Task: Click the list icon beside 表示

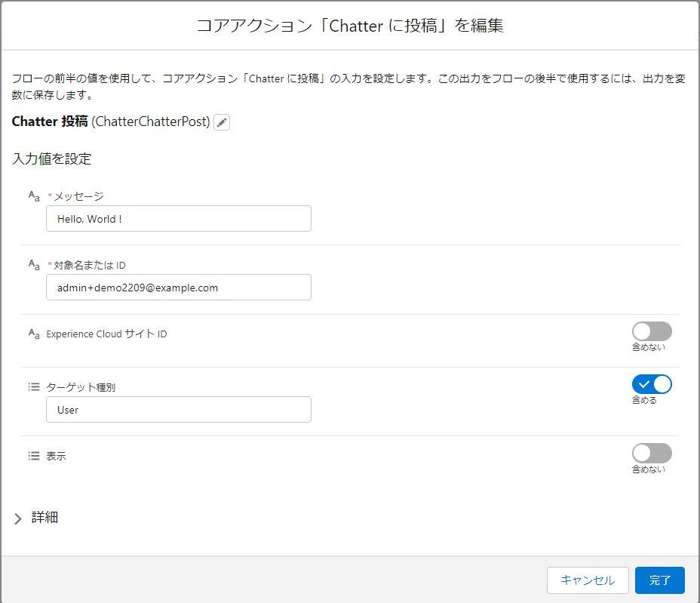Action: (x=34, y=456)
